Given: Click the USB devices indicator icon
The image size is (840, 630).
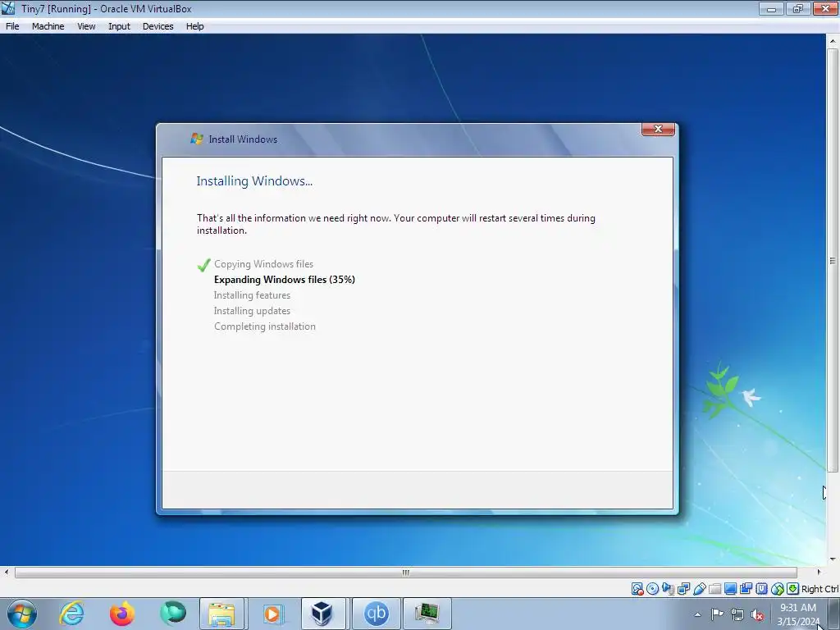Looking at the screenshot, I should pyautogui.click(x=700, y=589).
